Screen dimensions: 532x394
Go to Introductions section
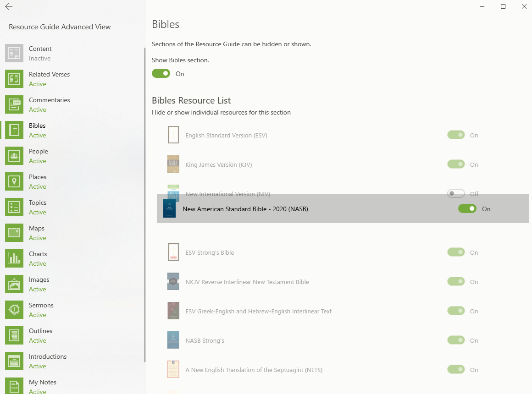pos(48,356)
